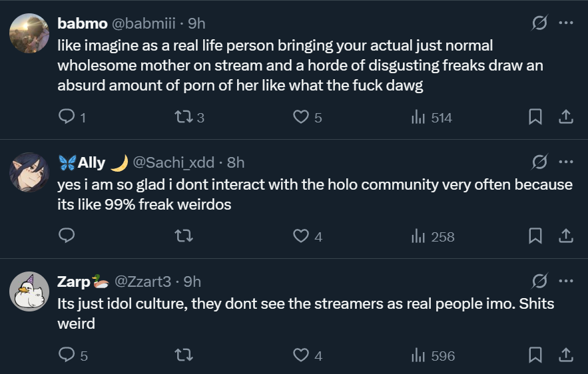Like babmo's tweet
Image resolution: width=588 pixels, height=374 pixels.
pyautogui.click(x=302, y=117)
